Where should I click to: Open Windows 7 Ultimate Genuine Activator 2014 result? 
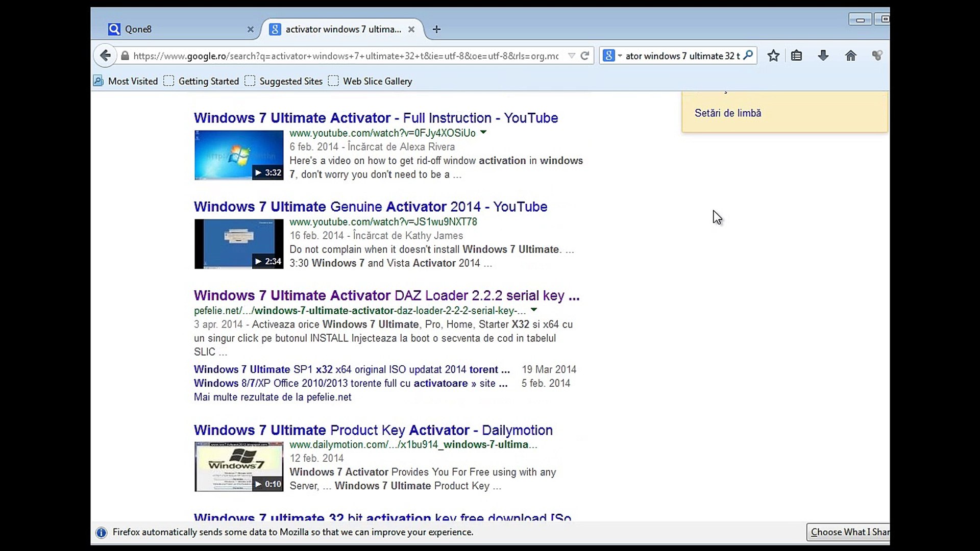pos(371,207)
